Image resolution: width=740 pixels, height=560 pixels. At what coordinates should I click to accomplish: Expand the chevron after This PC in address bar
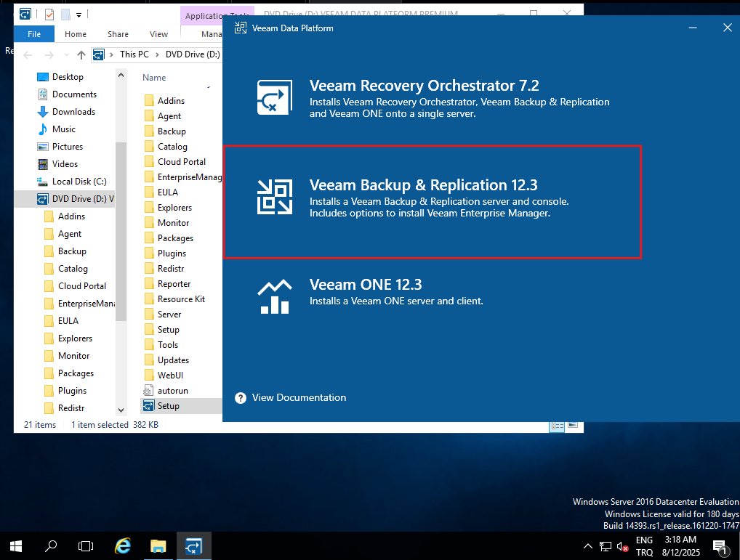(x=157, y=54)
